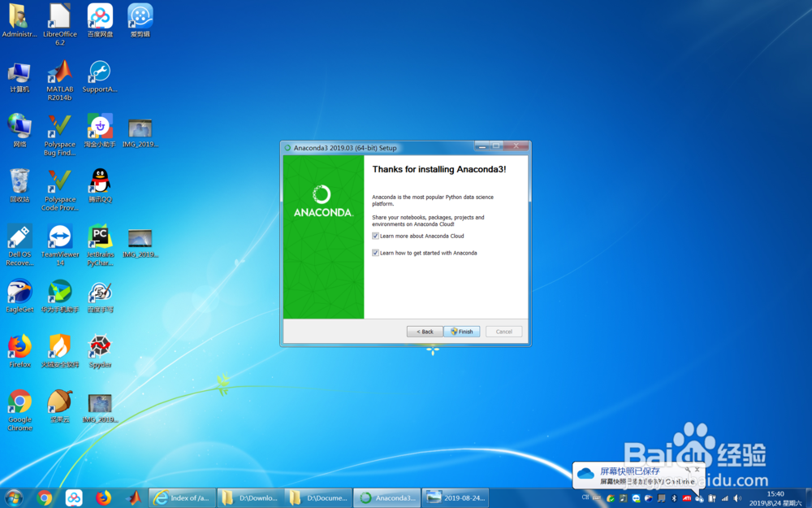
Task: Select the 百度手写 desktop shortcut
Action: (100, 296)
